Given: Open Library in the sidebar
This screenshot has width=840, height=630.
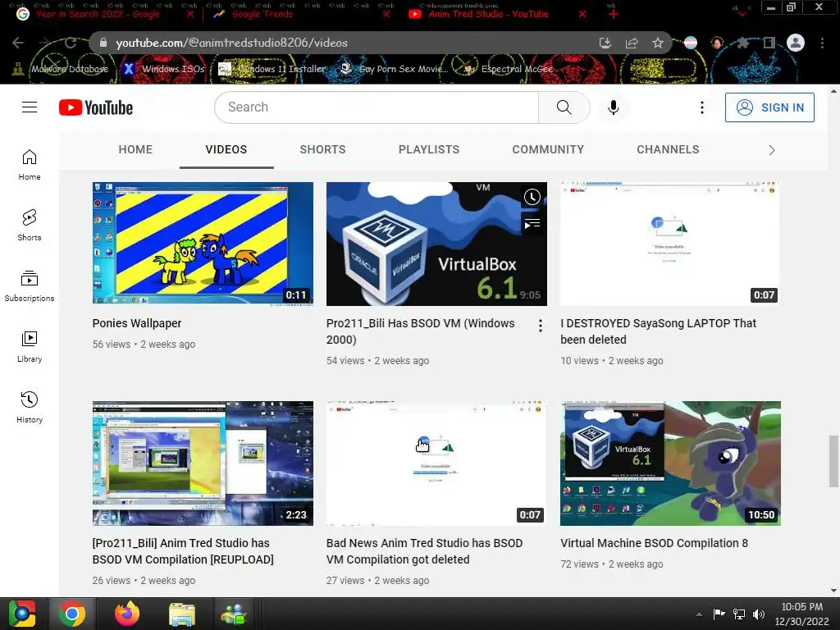Looking at the screenshot, I should tap(30, 347).
